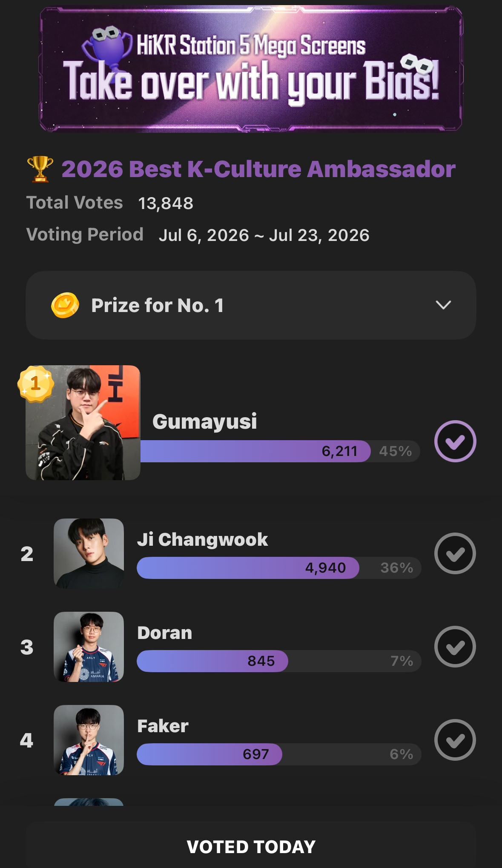Open Faker's profile photo thumbnail
Screen dimensions: 502x868
[x=89, y=740]
